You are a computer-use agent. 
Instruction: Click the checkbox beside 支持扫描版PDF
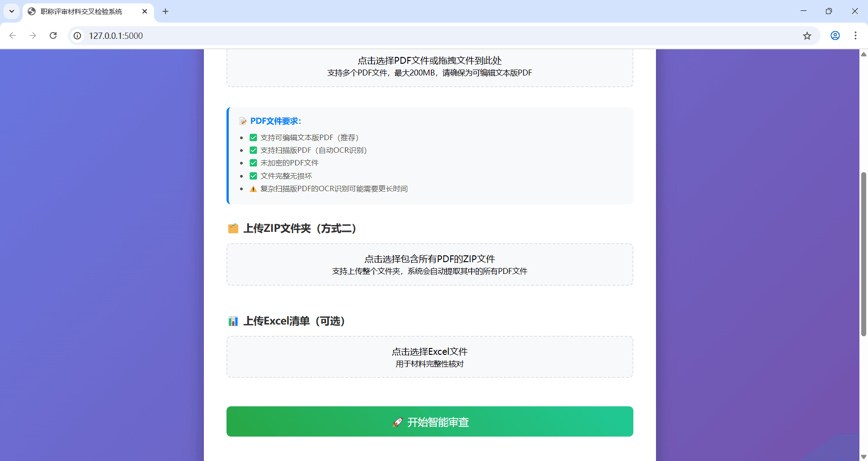pos(253,150)
